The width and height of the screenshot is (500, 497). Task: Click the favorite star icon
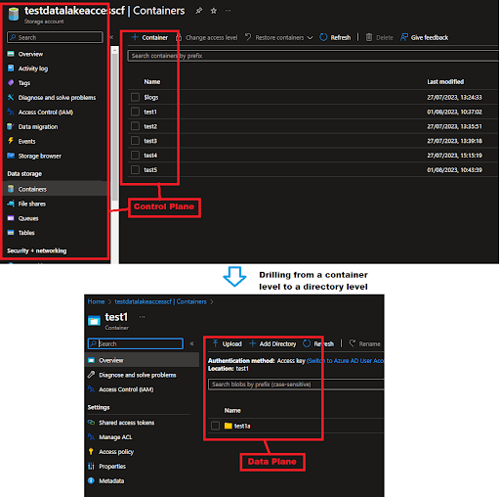pos(214,11)
